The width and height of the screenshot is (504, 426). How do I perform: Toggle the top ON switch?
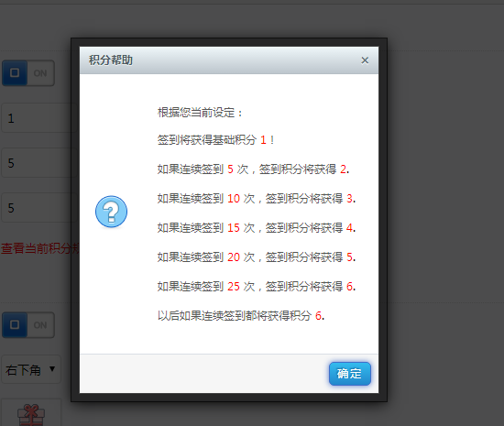pos(28,73)
